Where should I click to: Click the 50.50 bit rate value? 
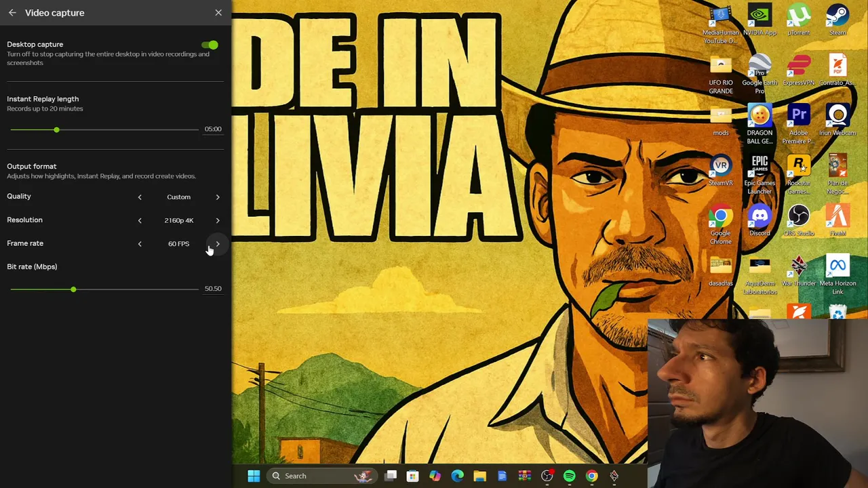213,289
